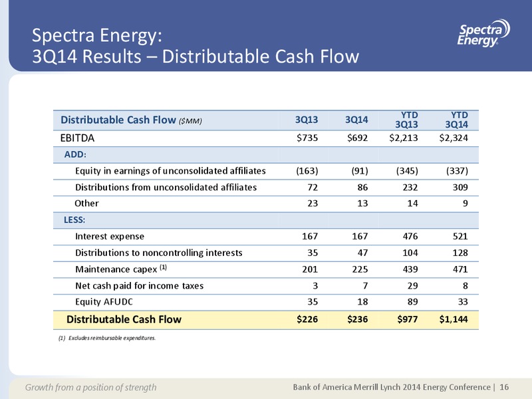Image resolution: width=532 pixels, height=399 pixels.
Task: Select the '201' maintenance capex cell
Action: point(310,269)
